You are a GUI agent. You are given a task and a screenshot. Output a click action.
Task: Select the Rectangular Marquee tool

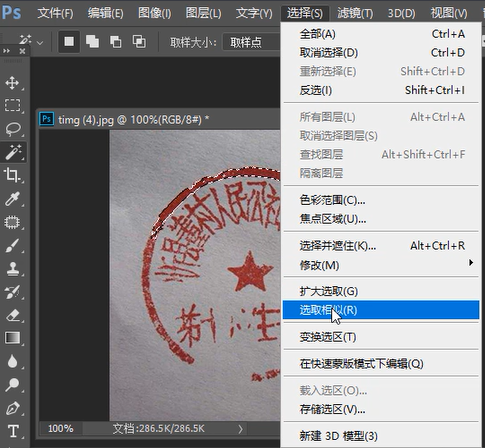[x=12, y=105]
